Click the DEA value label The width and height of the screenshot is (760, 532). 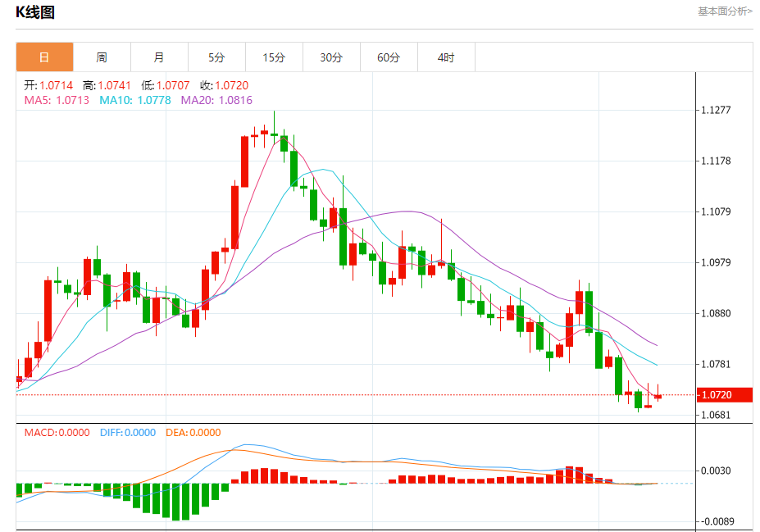pyautogui.click(x=193, y=433)
